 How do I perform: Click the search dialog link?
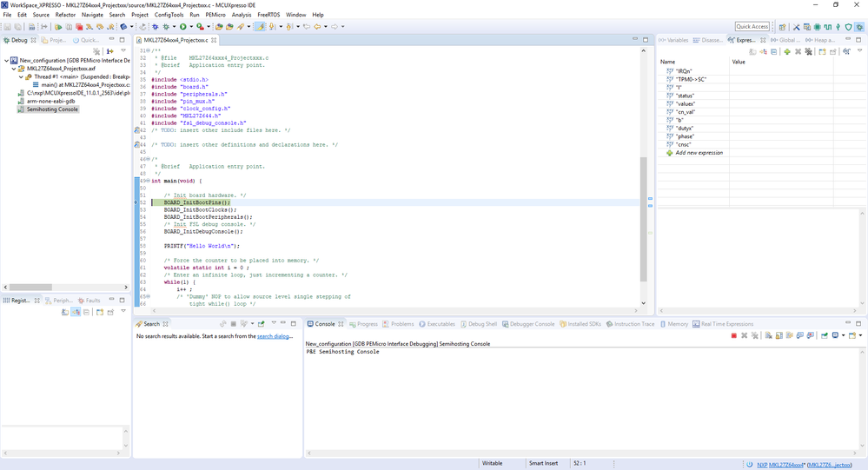(x=275, y=336)
